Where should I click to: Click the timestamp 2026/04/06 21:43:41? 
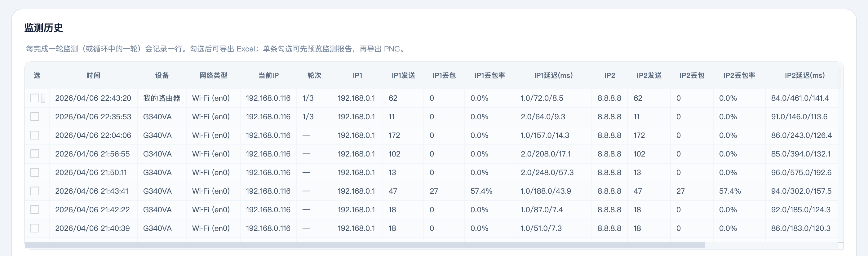click(x=92, y=191)
